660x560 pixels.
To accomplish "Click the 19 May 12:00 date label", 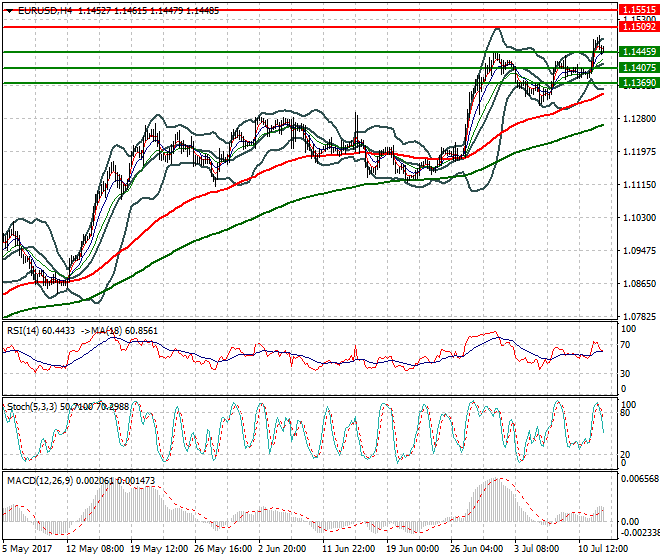I will [x=159, y=549].
